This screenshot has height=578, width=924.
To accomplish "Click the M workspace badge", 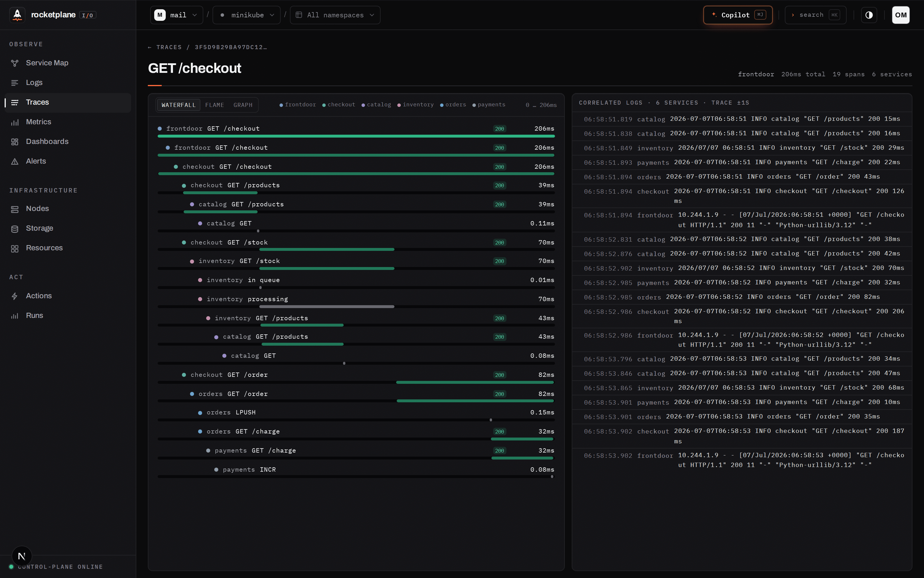I will 160,15.
